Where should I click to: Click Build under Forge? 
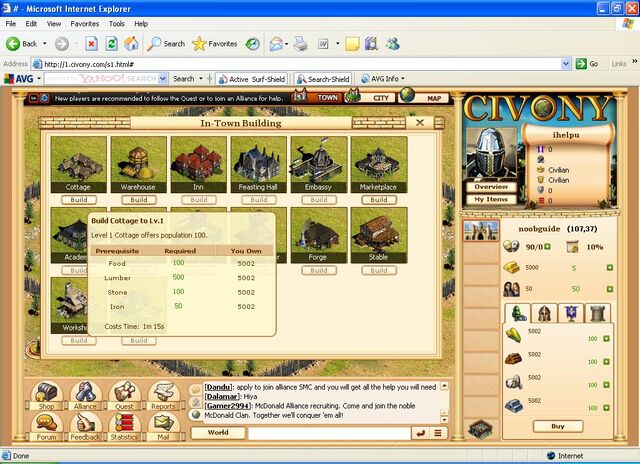(x=319, y=270)
